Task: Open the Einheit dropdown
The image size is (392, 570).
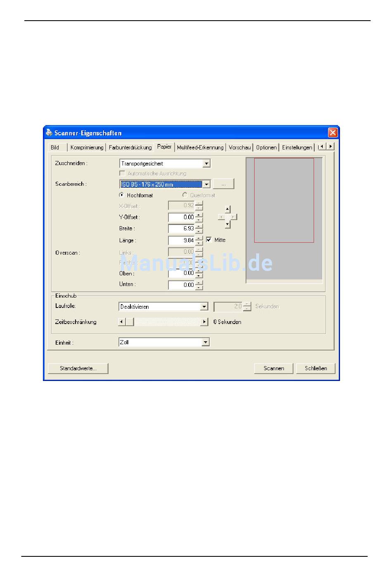Action: 205,342
